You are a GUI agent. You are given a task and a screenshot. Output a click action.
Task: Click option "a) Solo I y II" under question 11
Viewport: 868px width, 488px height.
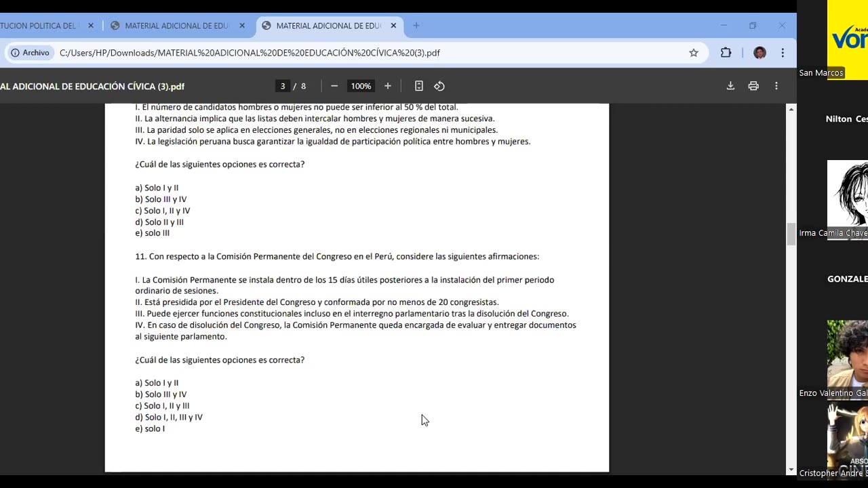tap(157, 383)
